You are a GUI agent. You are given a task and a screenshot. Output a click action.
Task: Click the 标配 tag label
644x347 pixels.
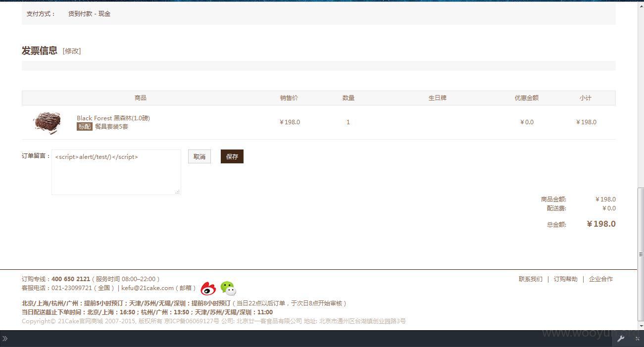[x=85, y=127]
